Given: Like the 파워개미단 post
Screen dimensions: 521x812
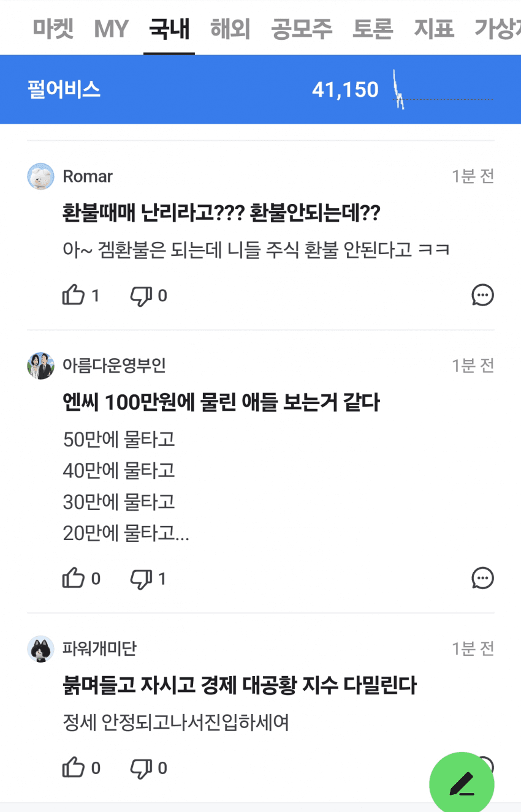Looking at the screenshot, I should pos(74,768).
